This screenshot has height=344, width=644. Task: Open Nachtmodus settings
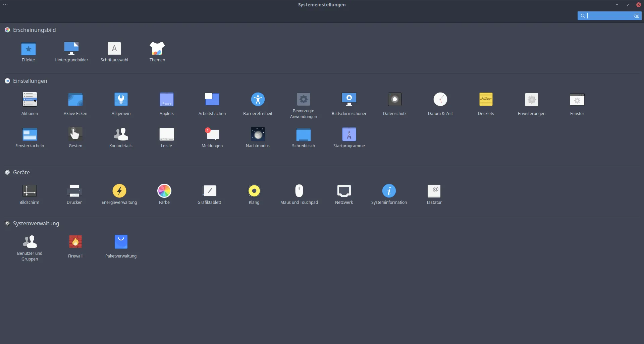pyautogui.click(x=258, y=134)
